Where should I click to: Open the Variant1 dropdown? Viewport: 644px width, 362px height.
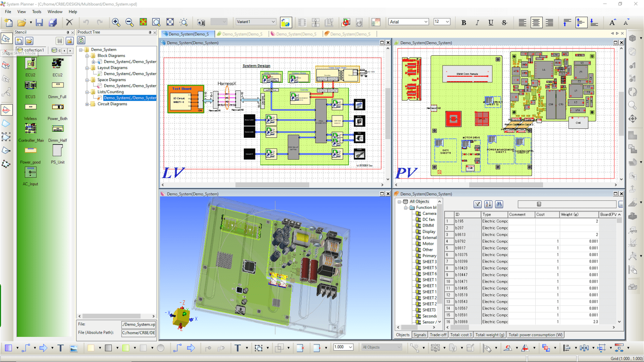[x=273, y=21]
